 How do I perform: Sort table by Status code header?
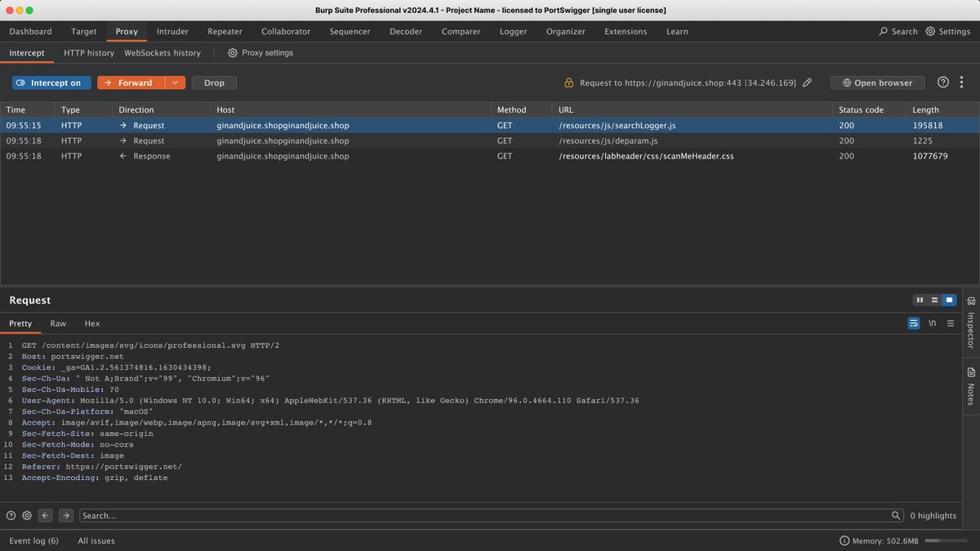869,109
